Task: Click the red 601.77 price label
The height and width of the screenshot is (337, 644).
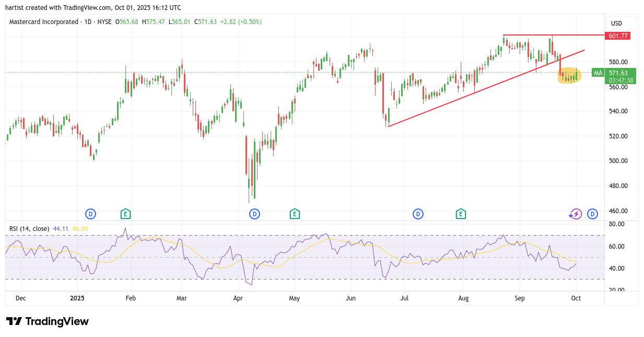Action: coord(617,36)
